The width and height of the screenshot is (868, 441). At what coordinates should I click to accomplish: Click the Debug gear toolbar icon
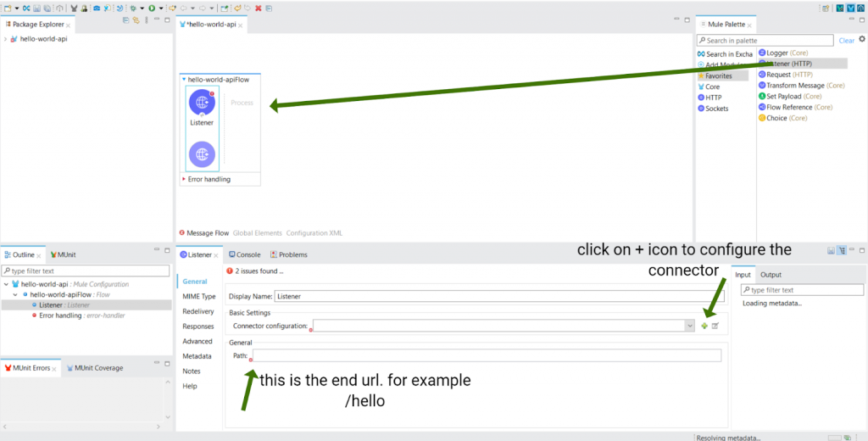133,8
